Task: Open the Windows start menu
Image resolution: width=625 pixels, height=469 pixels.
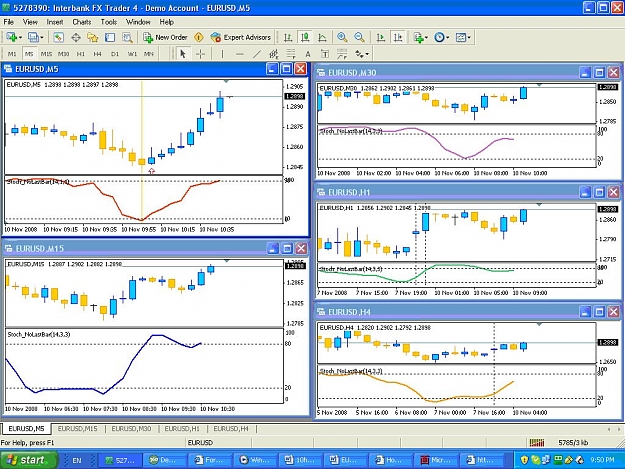Action: 29,460
